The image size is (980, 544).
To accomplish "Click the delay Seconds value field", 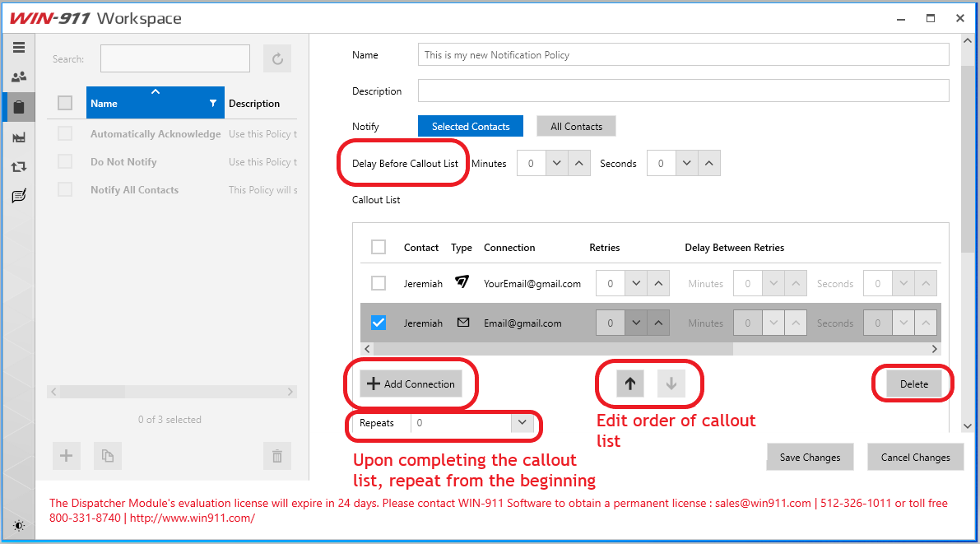I will [x=662, y=163].
